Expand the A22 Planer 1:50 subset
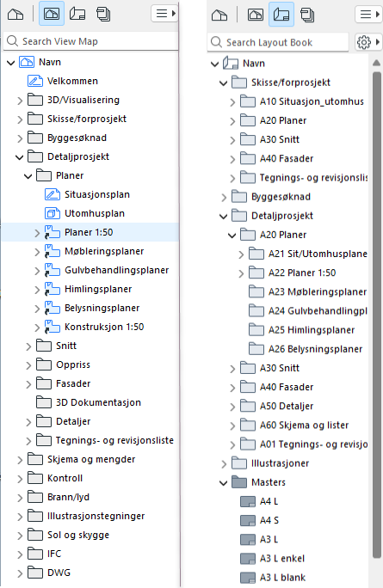This screenshot has width=383, height=588. (x=241, y=273)
